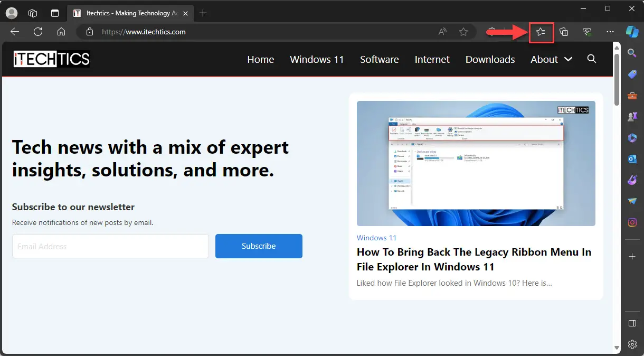
Task: Launch the Copilot icon
Action: [632, 32]
